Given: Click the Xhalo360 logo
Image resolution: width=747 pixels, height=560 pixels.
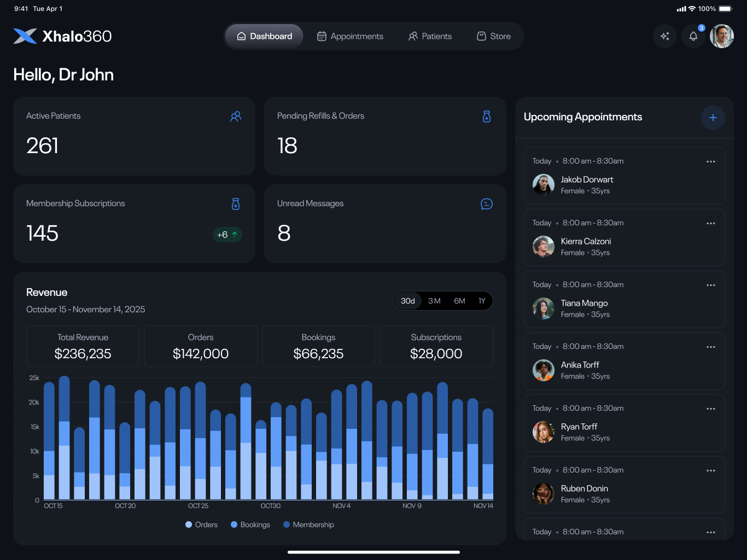Looking at the screenshot, I should click(x=62, y=36).
